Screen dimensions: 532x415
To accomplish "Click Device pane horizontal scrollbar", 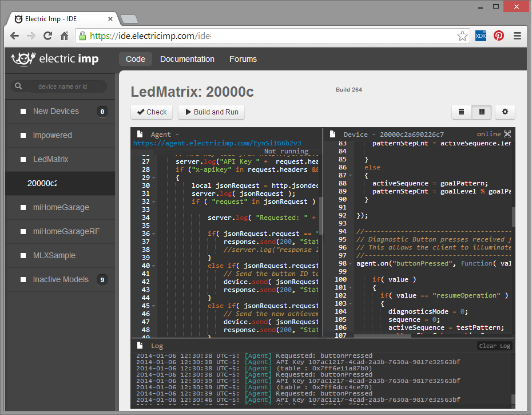I will pyautogui.click(x=382, y=335).
